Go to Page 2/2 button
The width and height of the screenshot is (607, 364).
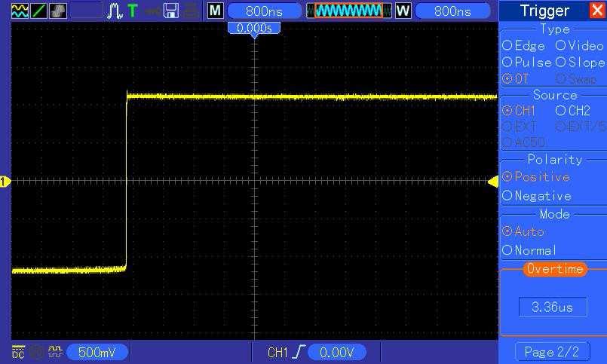coord(552,352)
